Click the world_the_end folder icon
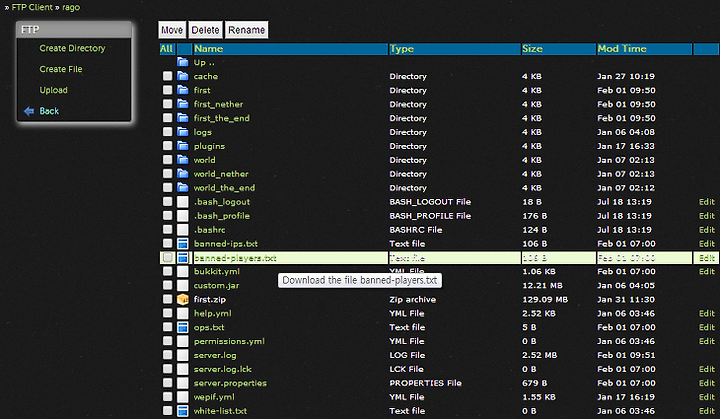Image resolution: width=720 pixels, height=419 pixels. pos(183,187)
